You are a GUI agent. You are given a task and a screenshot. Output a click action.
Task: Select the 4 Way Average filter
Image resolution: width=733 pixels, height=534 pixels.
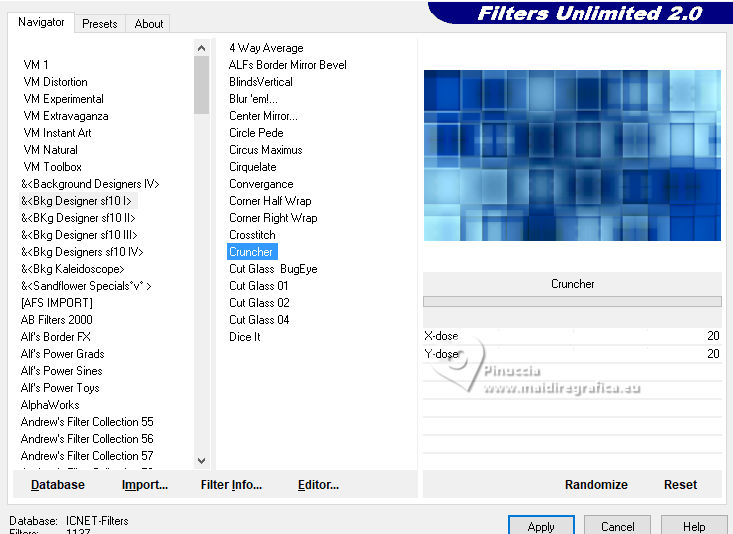click(x=266, y=48)
